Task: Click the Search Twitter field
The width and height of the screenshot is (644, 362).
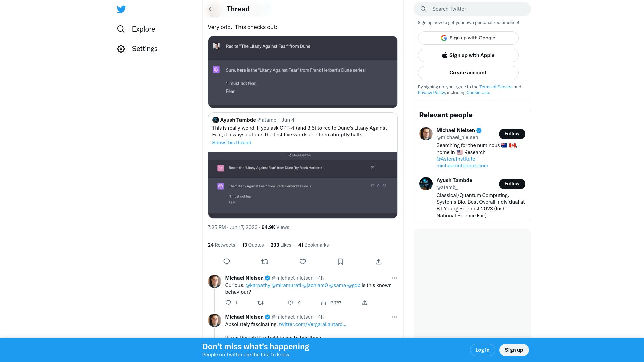Action: (472, 9)
